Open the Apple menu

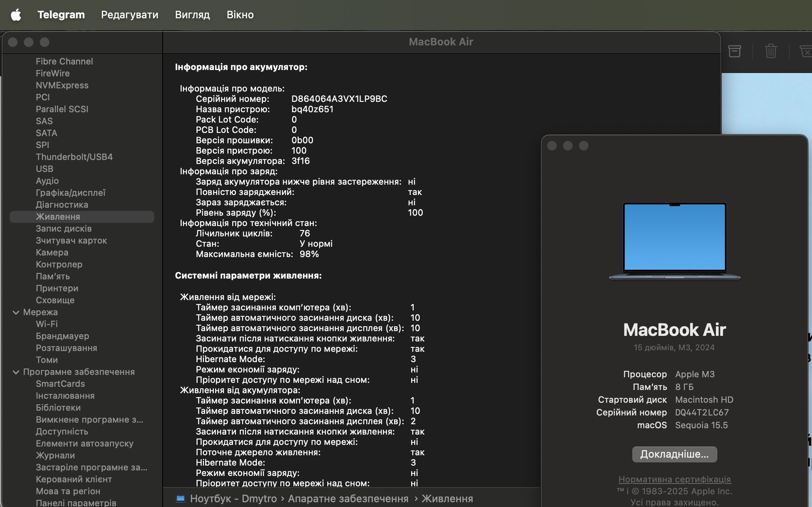coord(16,15)
